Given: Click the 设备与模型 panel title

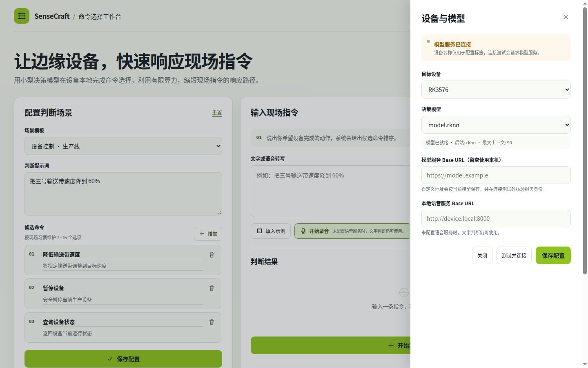Looking at the screenshot, I should 443,18.
